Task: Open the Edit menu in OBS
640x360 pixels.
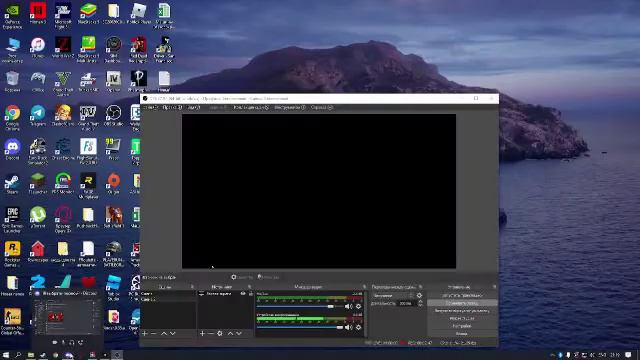Action: (x=172, y=107)
